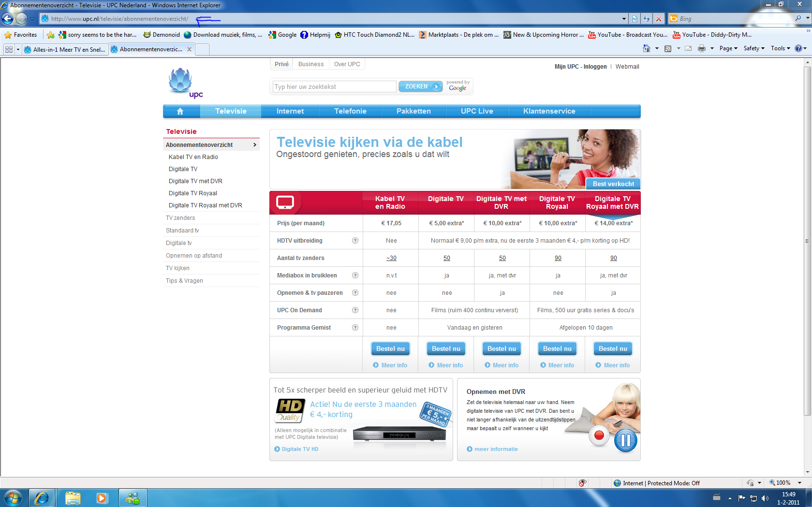Select the Business site tab
Image resolution: width=812 pixels, height=507 pixels.
click(x=311, y=64)
